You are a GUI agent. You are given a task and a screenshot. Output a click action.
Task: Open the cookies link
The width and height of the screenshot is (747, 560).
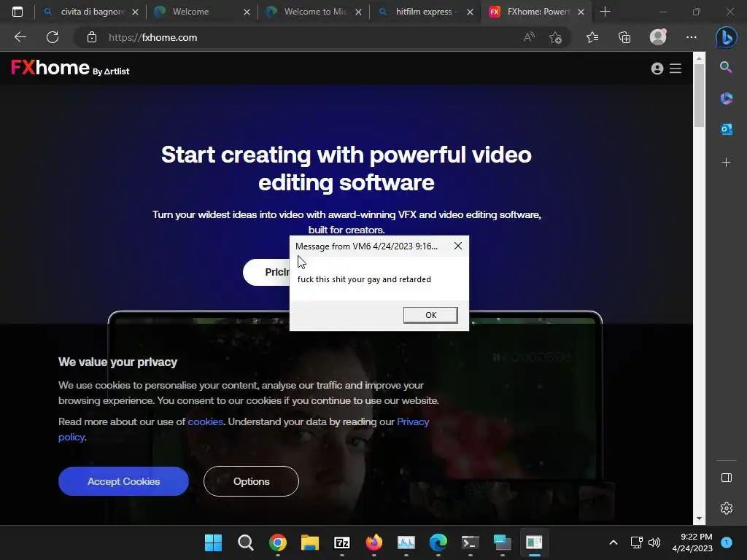205,421
